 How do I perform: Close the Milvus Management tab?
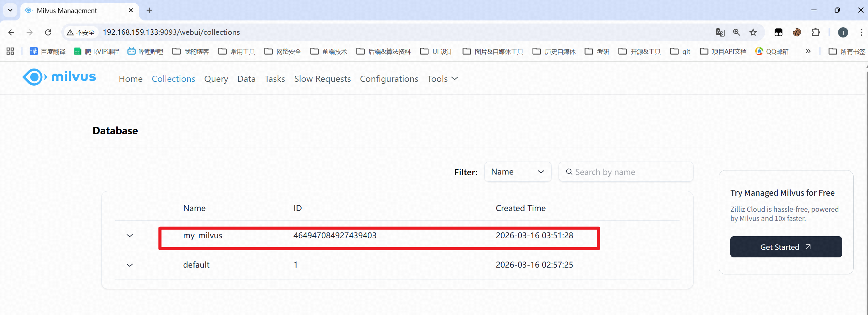(131, 11)
